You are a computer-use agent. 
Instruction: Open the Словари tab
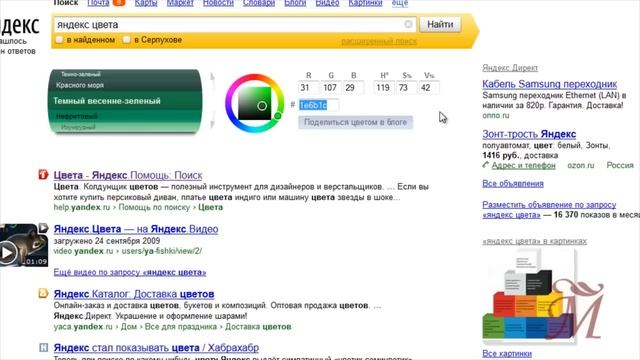pyautogui.click(x=259, y=3)
